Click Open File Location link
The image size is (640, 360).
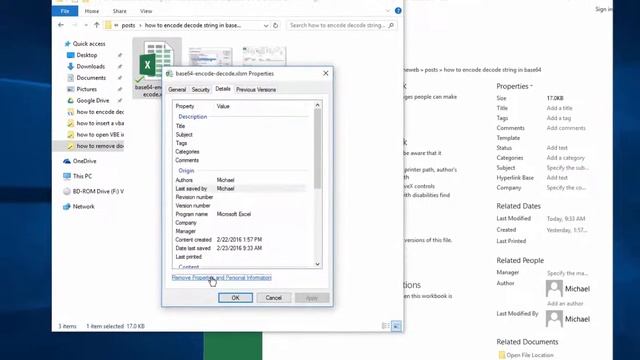529,355
